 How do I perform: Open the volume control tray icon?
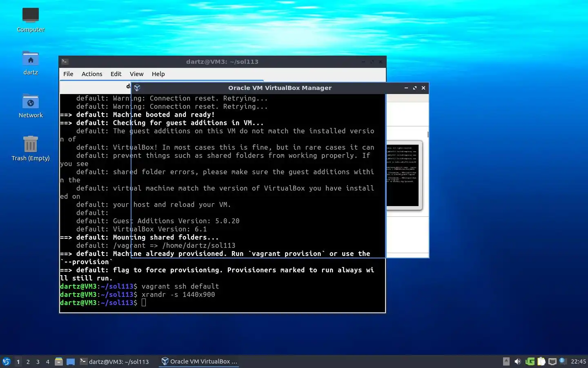(x=518, y=361)
